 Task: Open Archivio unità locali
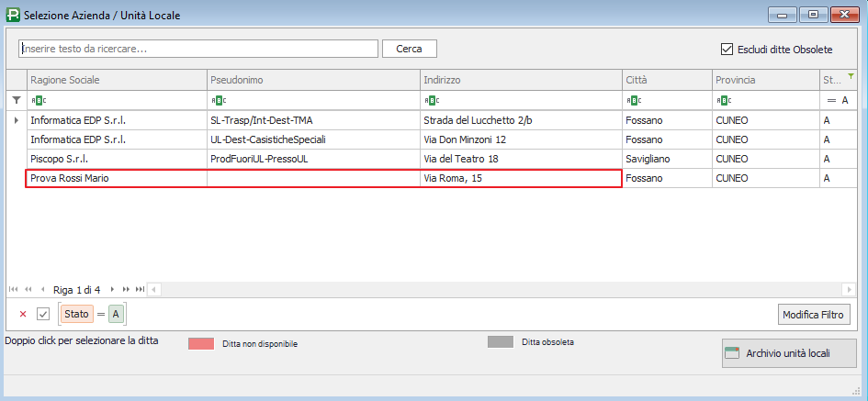[x=789, y=353]
